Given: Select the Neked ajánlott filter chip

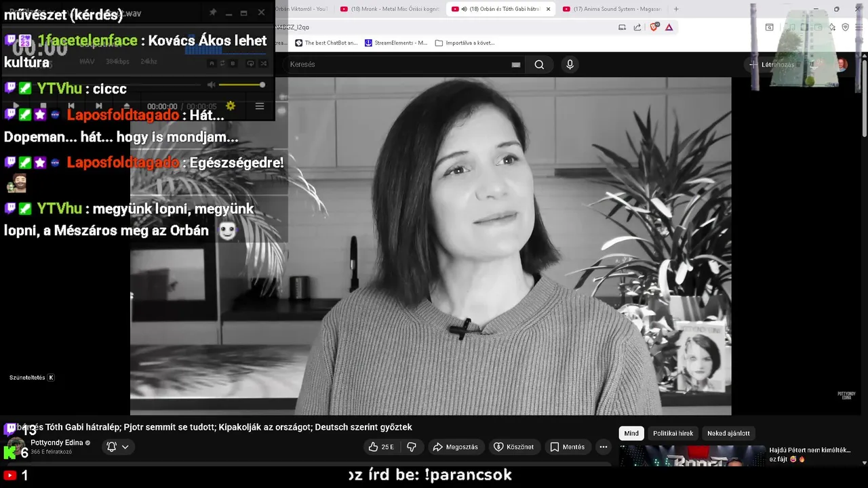Looking at the screenshot, I should [x=728, y=433].
